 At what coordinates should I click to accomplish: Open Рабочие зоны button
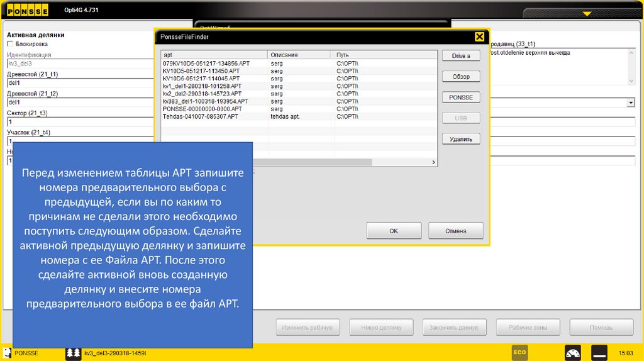pos(528,327)
